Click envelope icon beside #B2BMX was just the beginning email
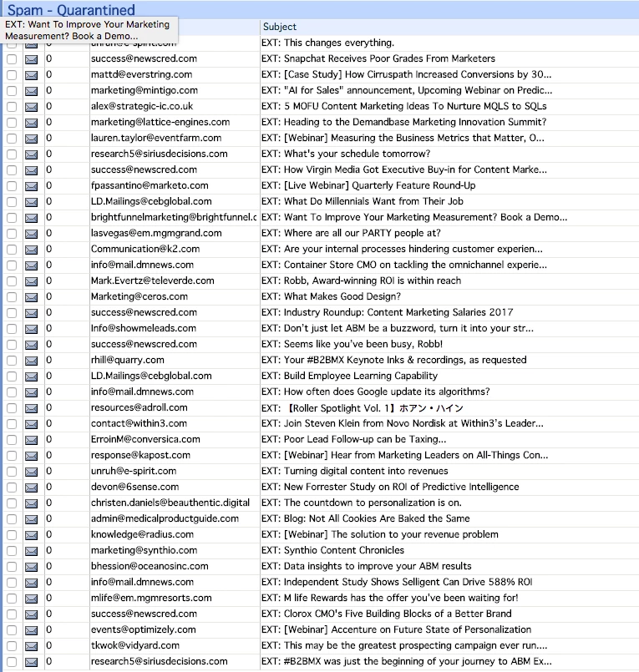 [31, 662]
